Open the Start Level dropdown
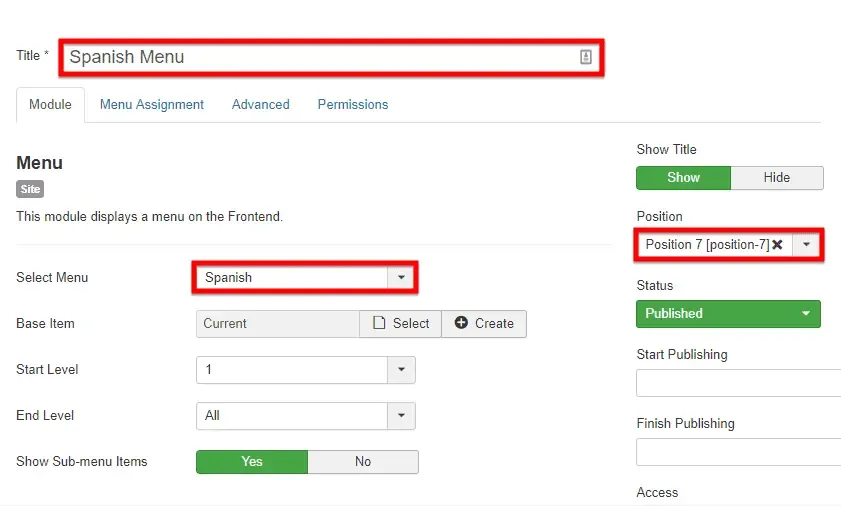Image resolution: width=841 pixels, height=506 pixels. [306, 370]
